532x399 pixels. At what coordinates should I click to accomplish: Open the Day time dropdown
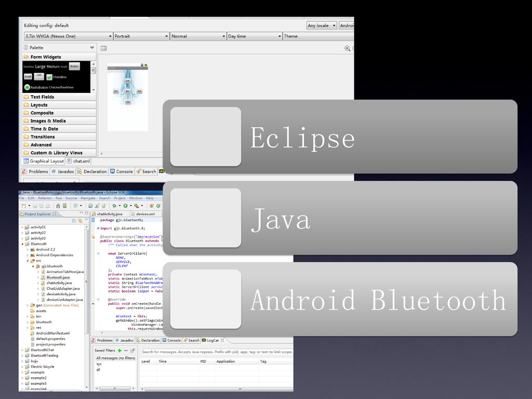[x=255, y=36]
